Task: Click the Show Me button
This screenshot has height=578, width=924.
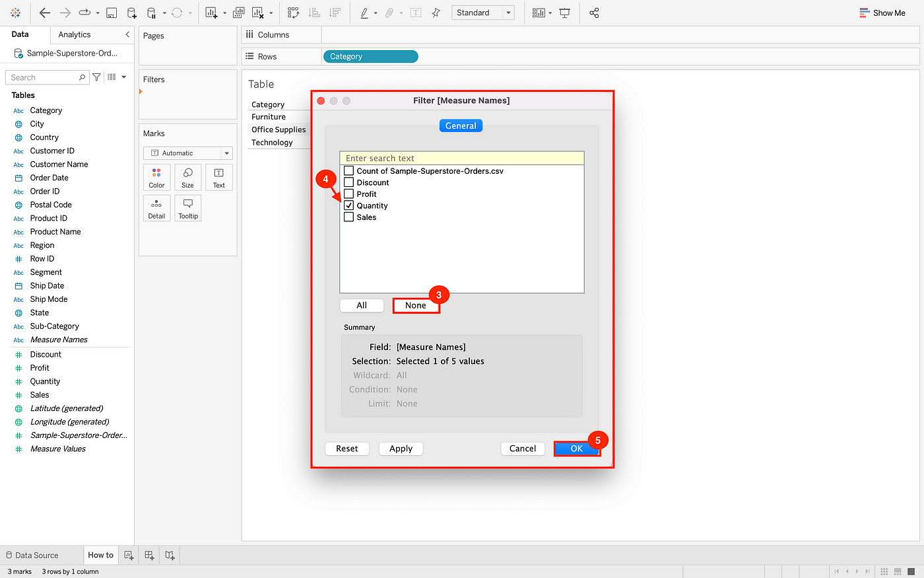Action: point(882,13)
